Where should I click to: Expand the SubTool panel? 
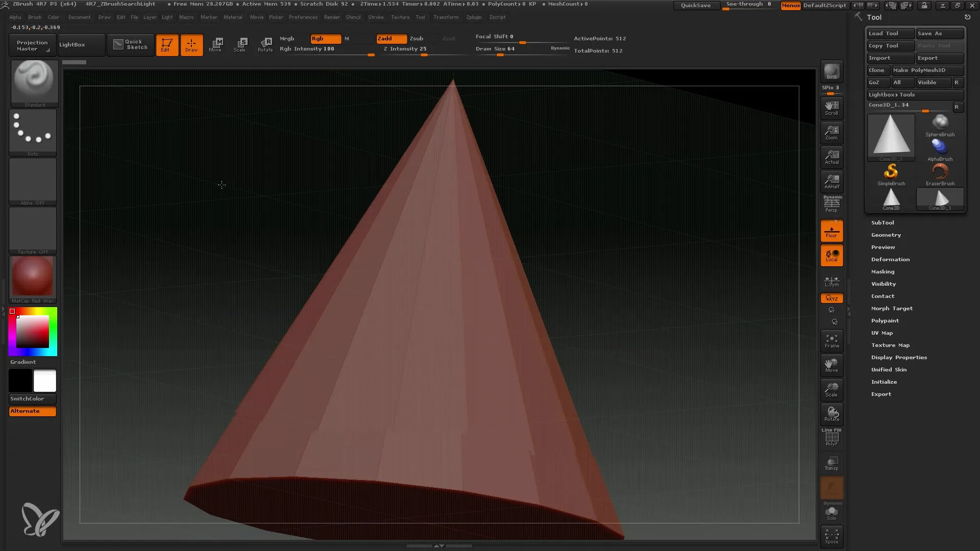pyautogui.click(x=883, y=222)
